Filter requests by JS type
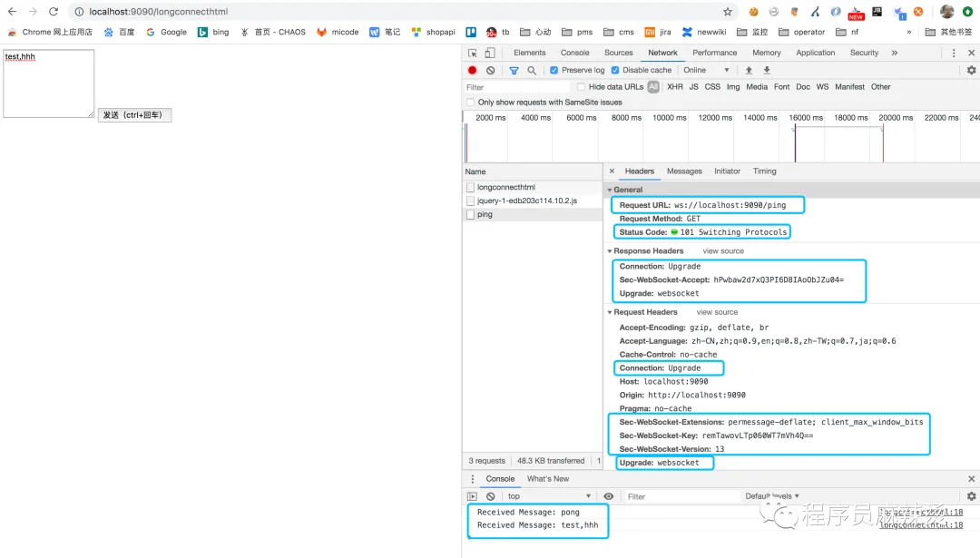This screenshot has width=980, height=558. [x=694, y=87]
